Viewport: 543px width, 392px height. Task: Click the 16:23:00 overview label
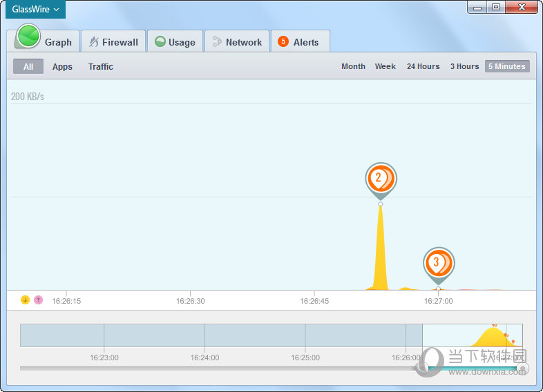pyautogui.click(x=104, y=357)
